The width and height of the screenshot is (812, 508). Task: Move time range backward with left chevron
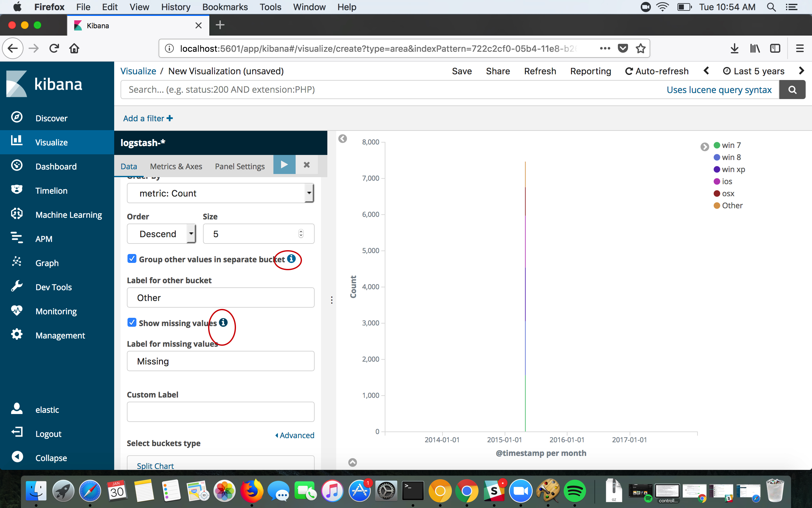click(x=706, y=71)
